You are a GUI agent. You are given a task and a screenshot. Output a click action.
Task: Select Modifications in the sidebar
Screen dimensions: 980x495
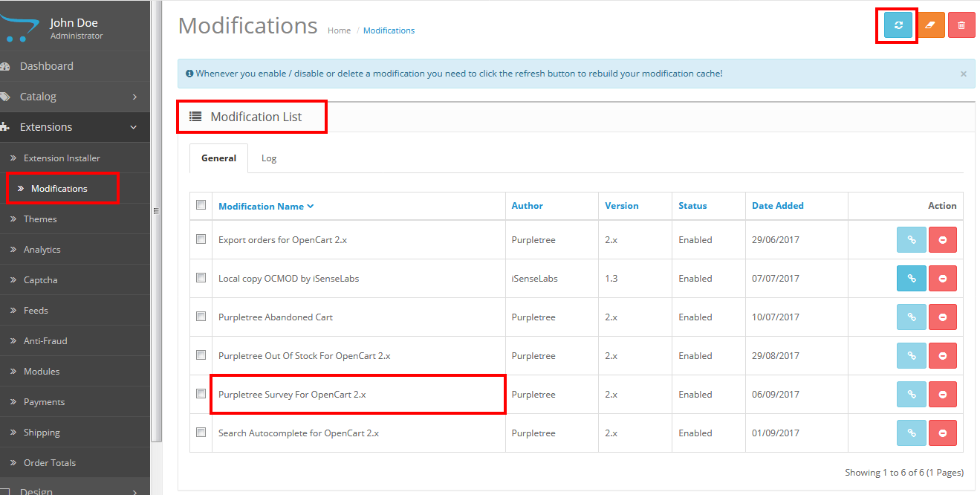pyautogui.click(x=75, y=189)
